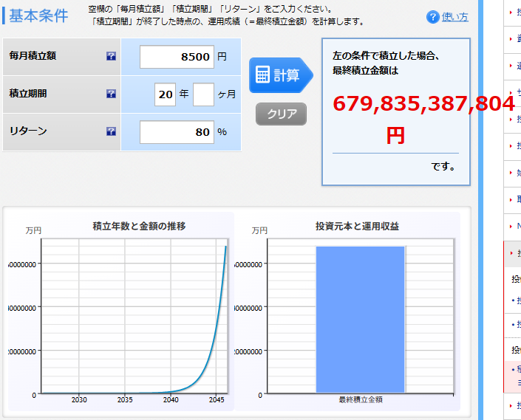Click the blue question mark icon before 使い方
Image resolution: width=521 pixels, height=420 pixels.
433,17
